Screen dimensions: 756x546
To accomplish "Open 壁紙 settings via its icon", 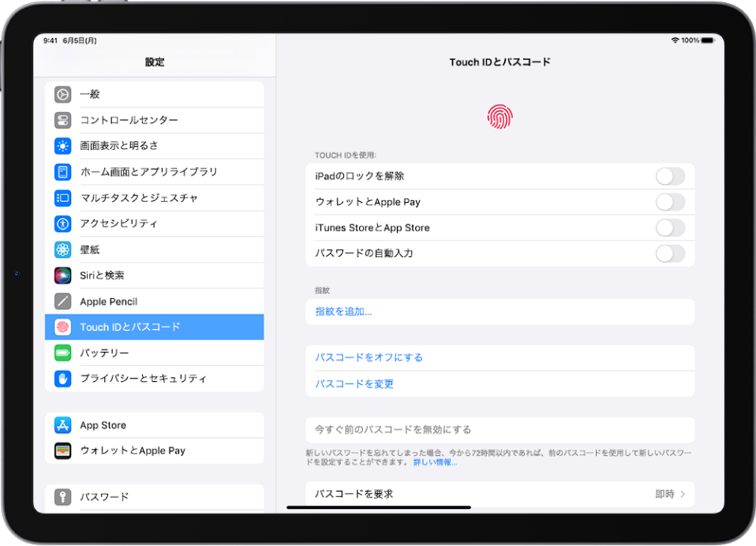I will pyautogui.click(x=63, y=249).
